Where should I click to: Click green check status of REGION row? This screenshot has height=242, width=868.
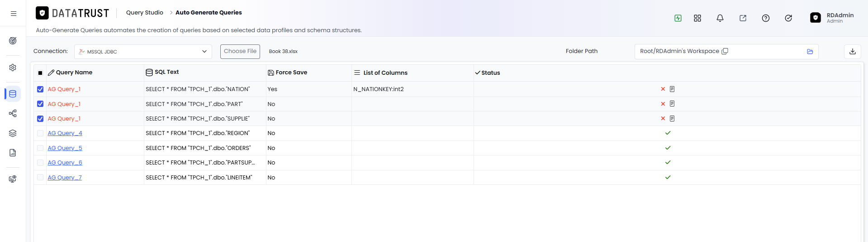click(x=668, y=133)
